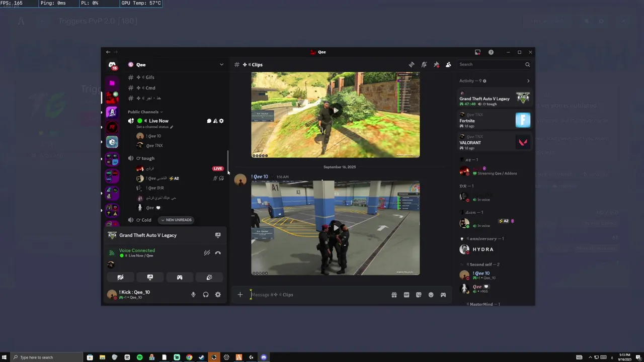Mute the microphone
The height and width of the screenshot is (362, 644).
click(x=193, y=295)
